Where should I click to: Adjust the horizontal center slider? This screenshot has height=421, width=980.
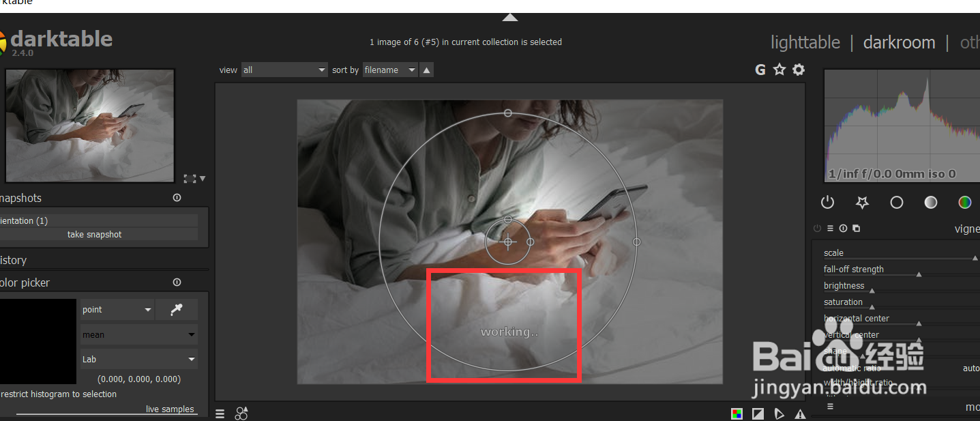900,320
